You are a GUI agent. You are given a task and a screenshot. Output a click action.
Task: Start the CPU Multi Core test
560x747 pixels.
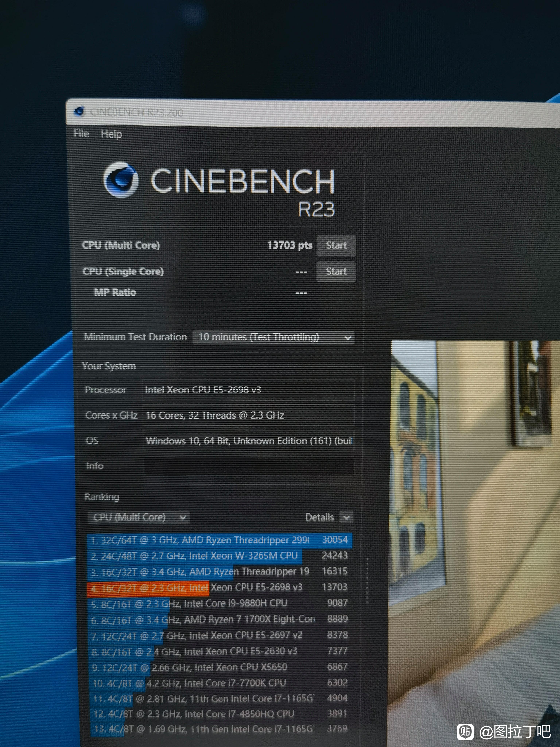[336, 245]
